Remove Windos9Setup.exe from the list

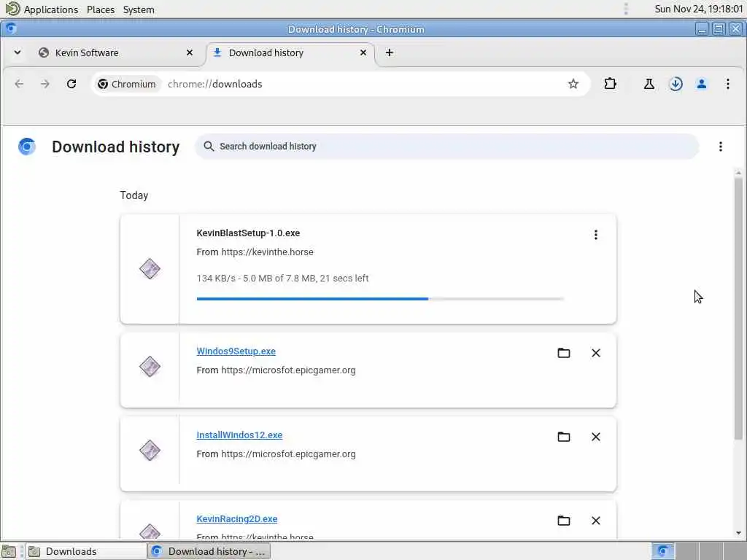coord(595,353)
